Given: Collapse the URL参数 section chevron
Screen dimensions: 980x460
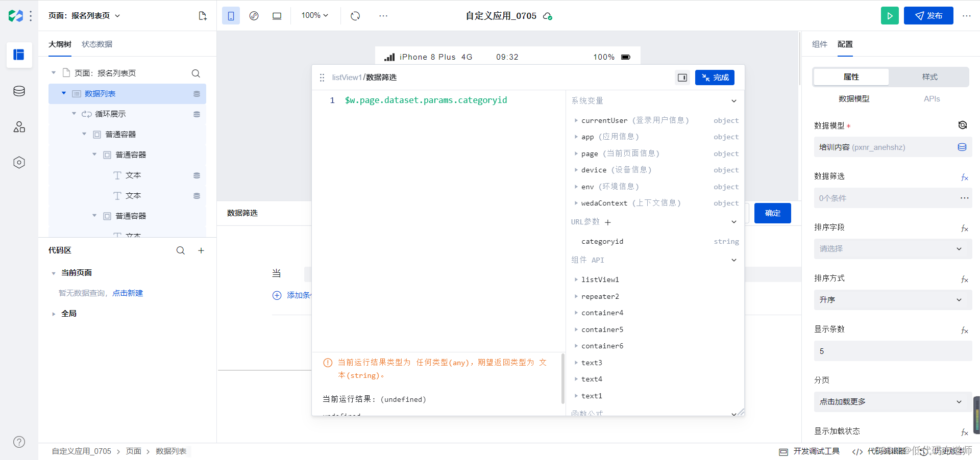Looking at the screenshot, I should 734,222.
